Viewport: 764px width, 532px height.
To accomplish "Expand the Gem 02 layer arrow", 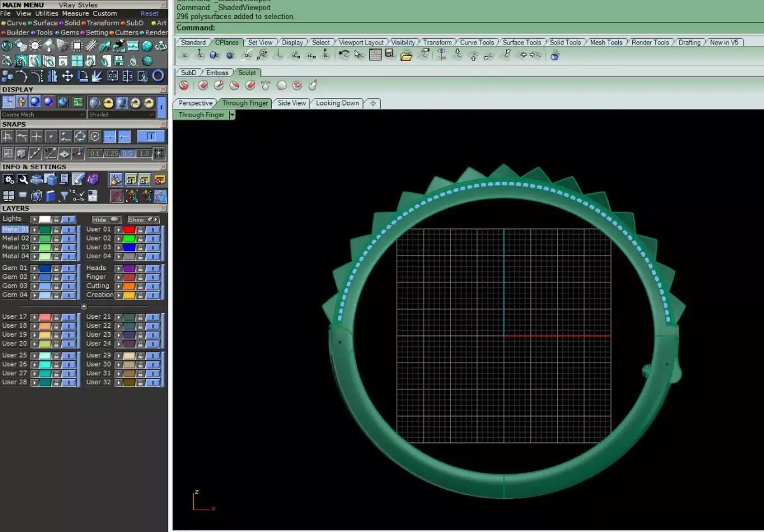I will coord(34,277).
